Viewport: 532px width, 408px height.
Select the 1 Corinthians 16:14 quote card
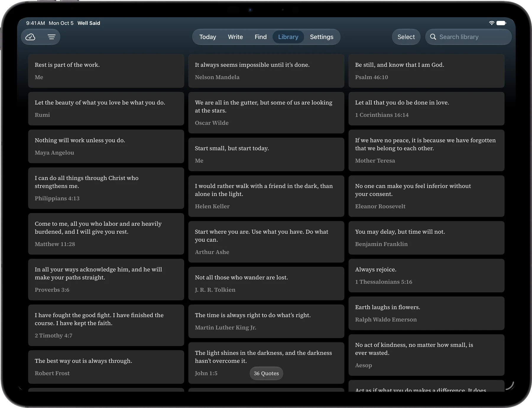[x=426, y=109]
